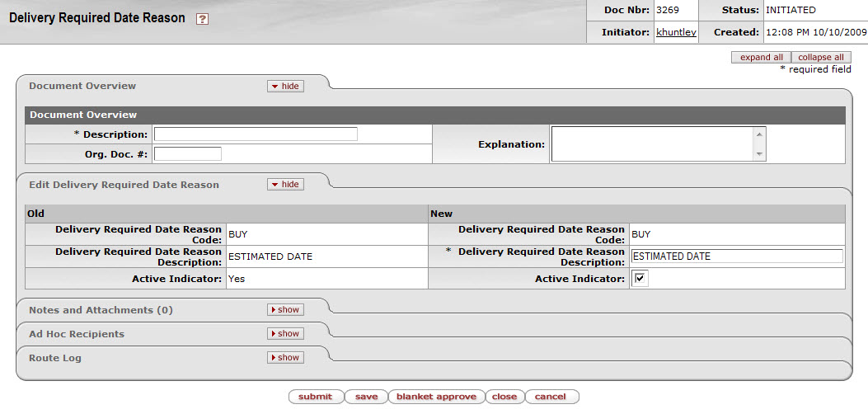Click the Description input field
Image resolution: width=868 pixels, height=414 pixels.
point(256,134)
